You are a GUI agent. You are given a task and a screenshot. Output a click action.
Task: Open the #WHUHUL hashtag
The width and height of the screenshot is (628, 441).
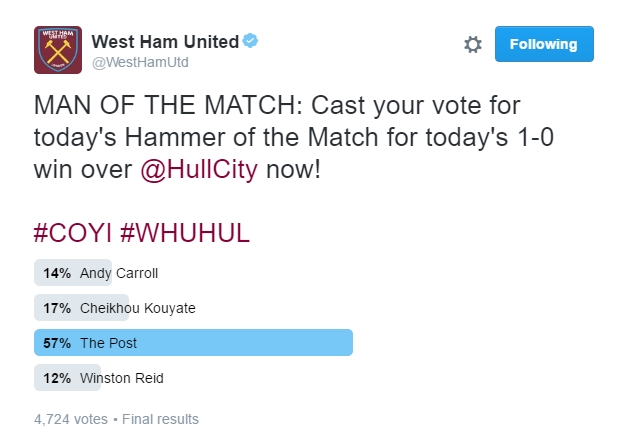point(185,233)
